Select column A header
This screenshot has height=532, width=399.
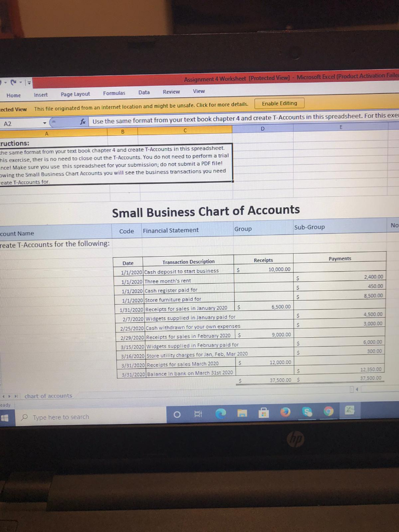point(47,134)
